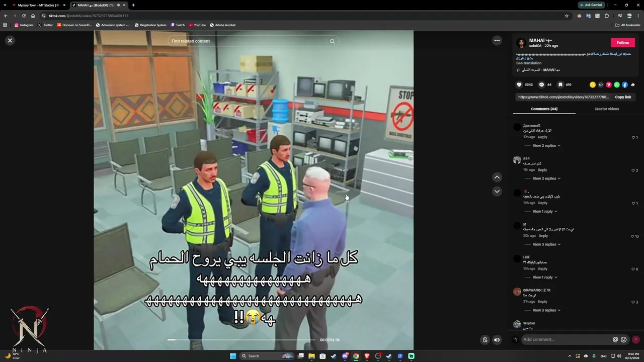Toggle auto scroll next to the volume button
Viewport: 644px width, 362px height.
(x=485, y=340)
